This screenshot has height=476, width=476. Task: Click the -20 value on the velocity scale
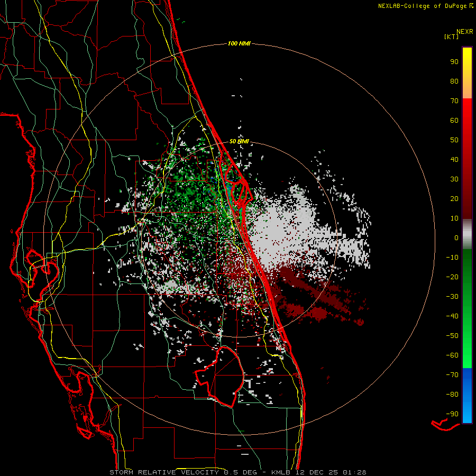click(x=452, y=277)
